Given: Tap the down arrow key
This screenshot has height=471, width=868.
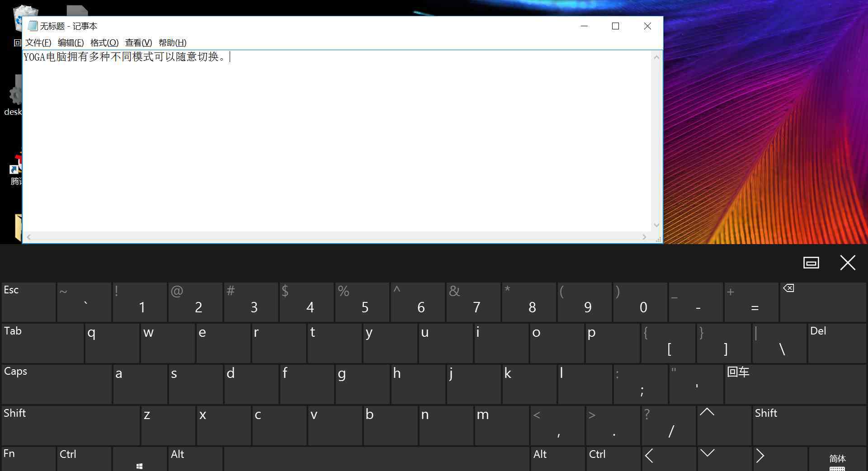Looking at the screenshot, I should coord(724,459).
